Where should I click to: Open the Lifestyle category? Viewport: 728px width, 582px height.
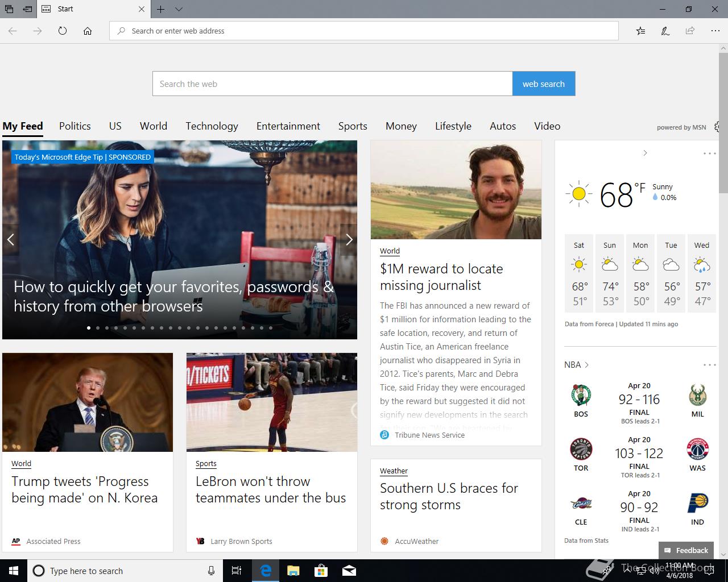(453, 126)
